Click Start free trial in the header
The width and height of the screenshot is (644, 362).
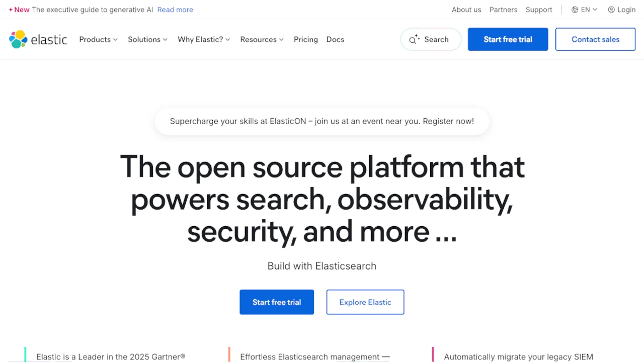508,39
